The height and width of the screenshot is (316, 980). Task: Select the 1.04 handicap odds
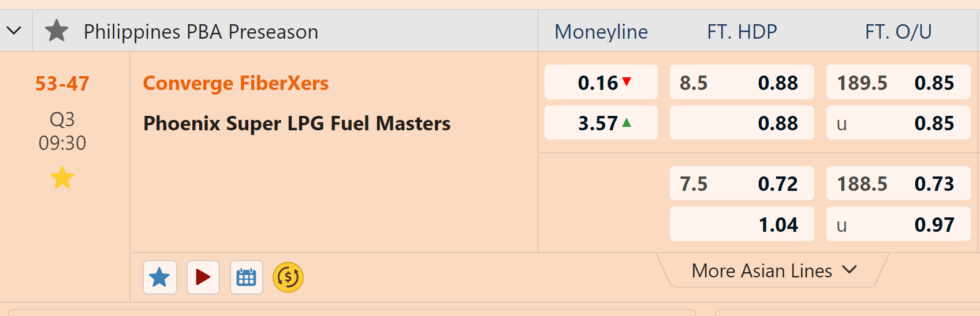[x=741, y=224]
